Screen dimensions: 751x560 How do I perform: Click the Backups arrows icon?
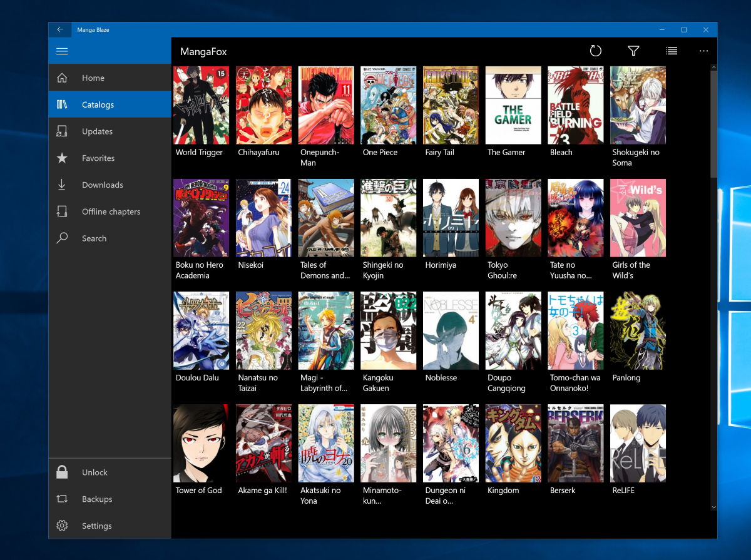pos(62,499)
